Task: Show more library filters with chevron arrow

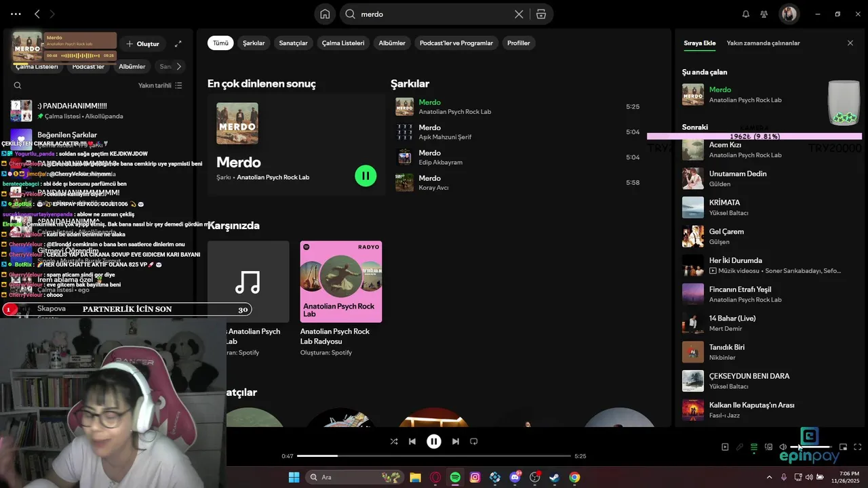Action: click(178, 66)
